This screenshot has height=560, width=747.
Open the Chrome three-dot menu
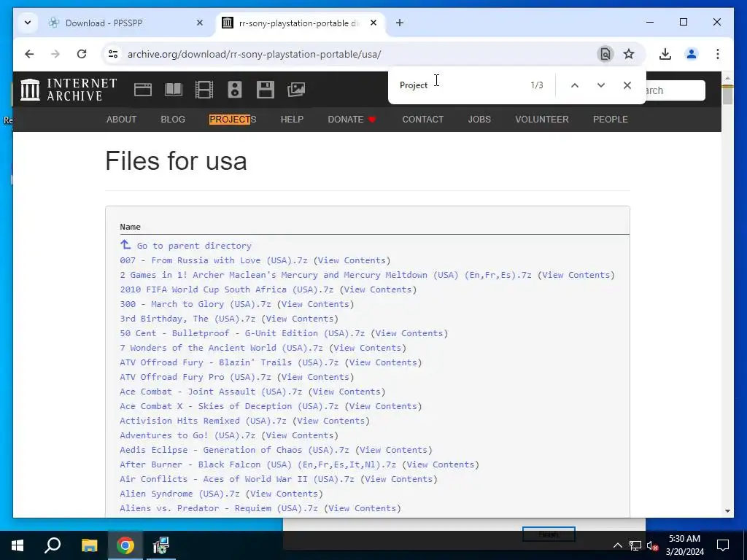point(718,54)
